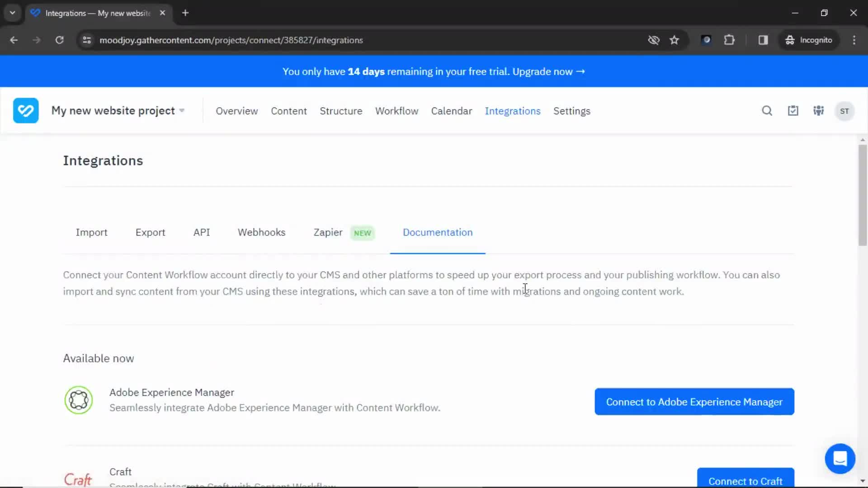Go to Content in top navigation
Viewport: 868px width, 488px height.
[x=289, y=111]
